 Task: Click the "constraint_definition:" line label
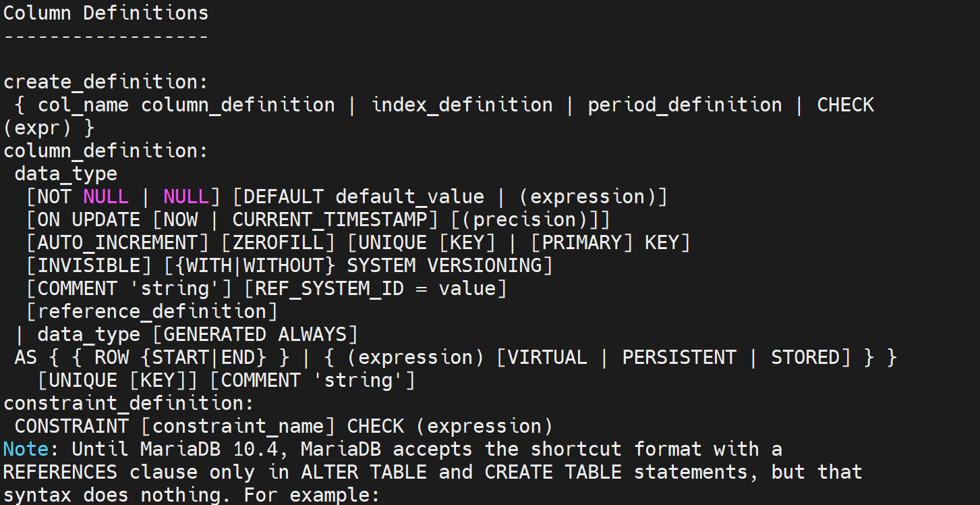129,403
